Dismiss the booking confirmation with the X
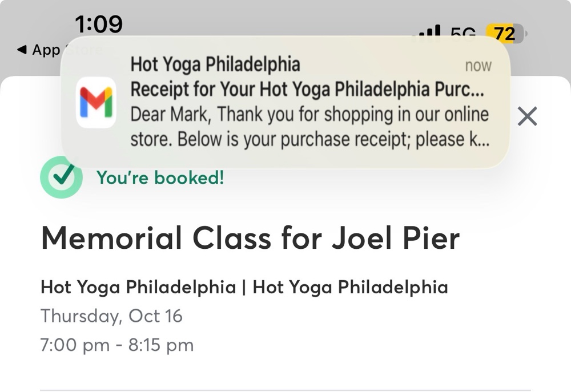This screenshot has height=392, width=571. [x=526, y=116]
